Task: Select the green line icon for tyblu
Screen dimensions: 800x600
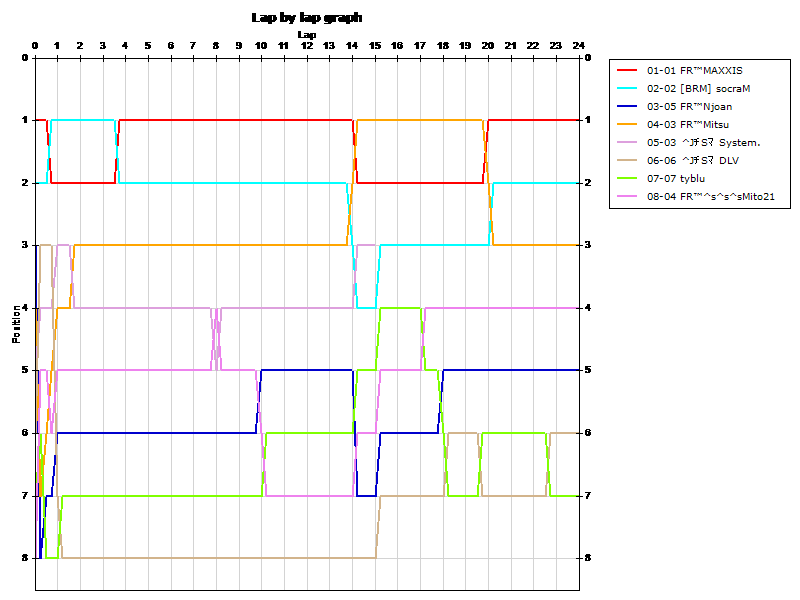Action: click(x=625, y=178)
